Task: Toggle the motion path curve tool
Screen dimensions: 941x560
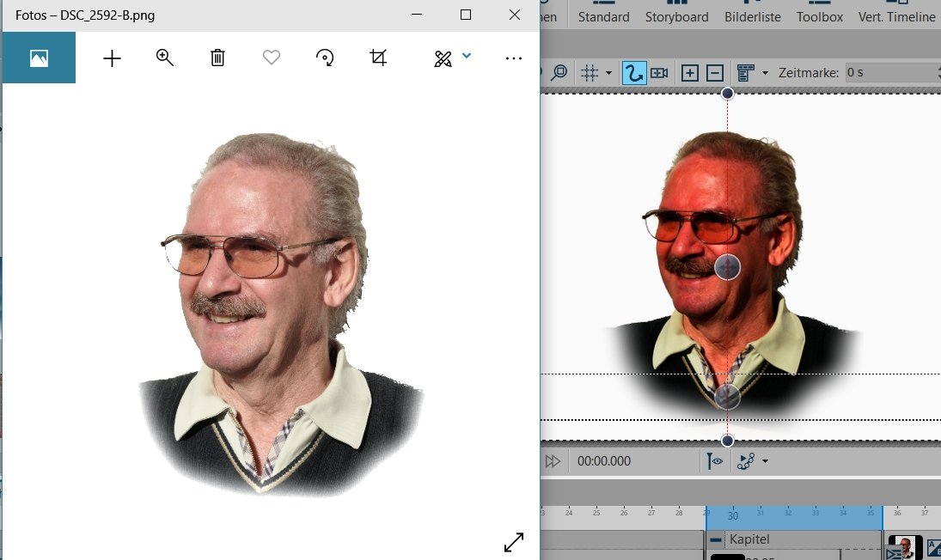Action: click(633, 73)
